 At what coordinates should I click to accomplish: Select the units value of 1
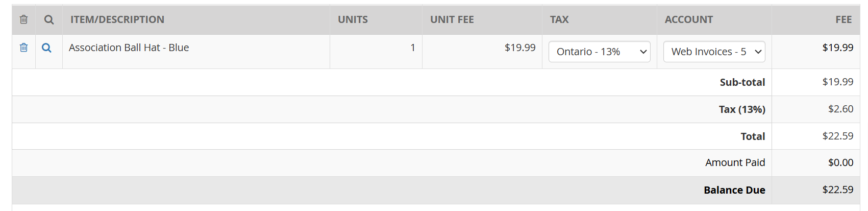pos(412,48)
